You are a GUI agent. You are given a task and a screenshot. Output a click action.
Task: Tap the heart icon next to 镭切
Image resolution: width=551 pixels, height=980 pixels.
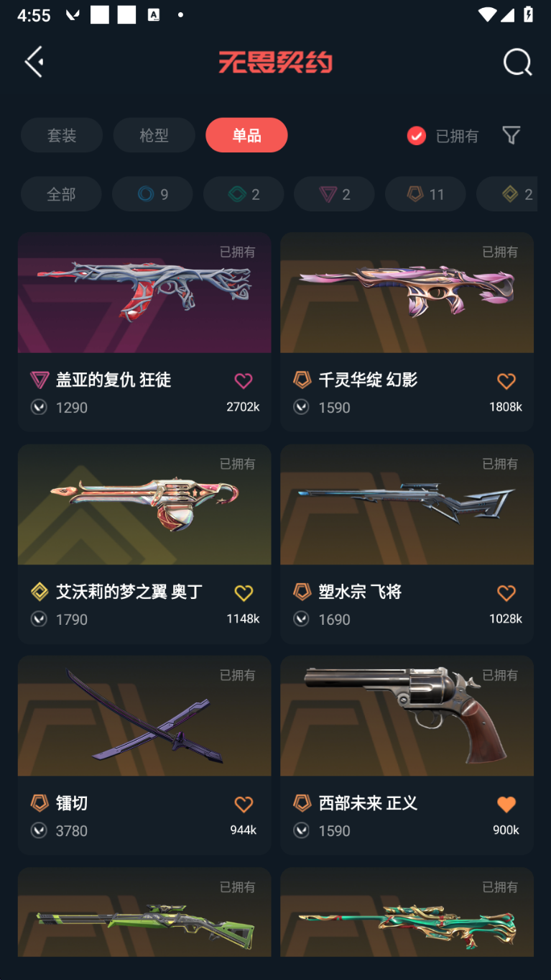tap(244, 805)
